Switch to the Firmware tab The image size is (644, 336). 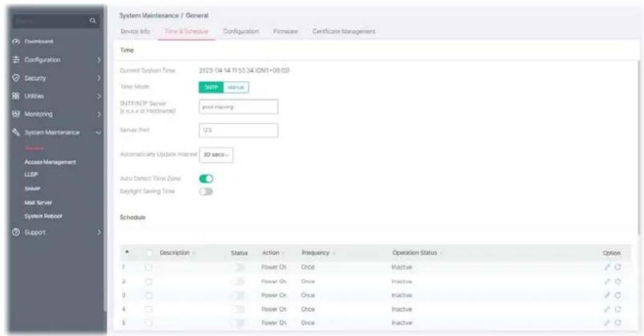click(x=285, y=31)
